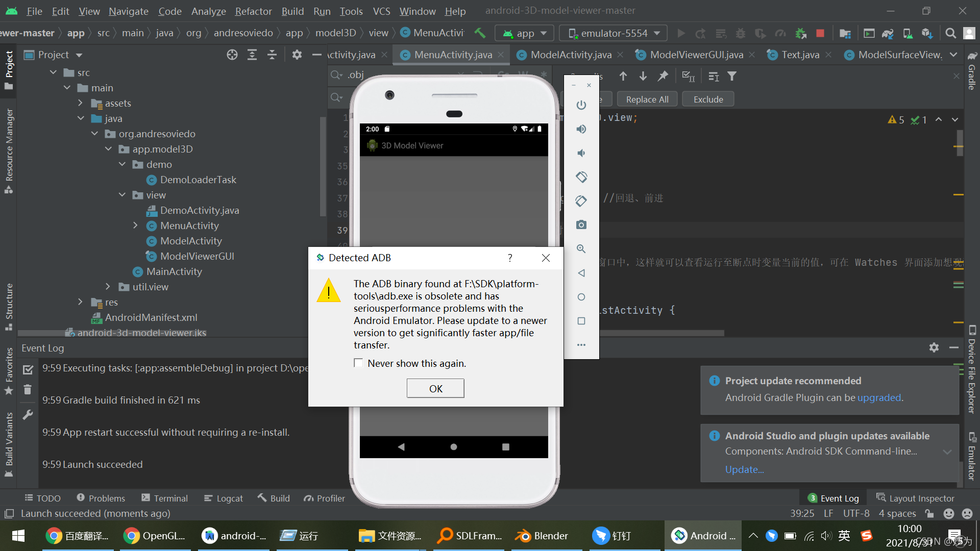Click the emulator zoom magnifier icon
Screen dimensions: 980x551
[581, 249]
